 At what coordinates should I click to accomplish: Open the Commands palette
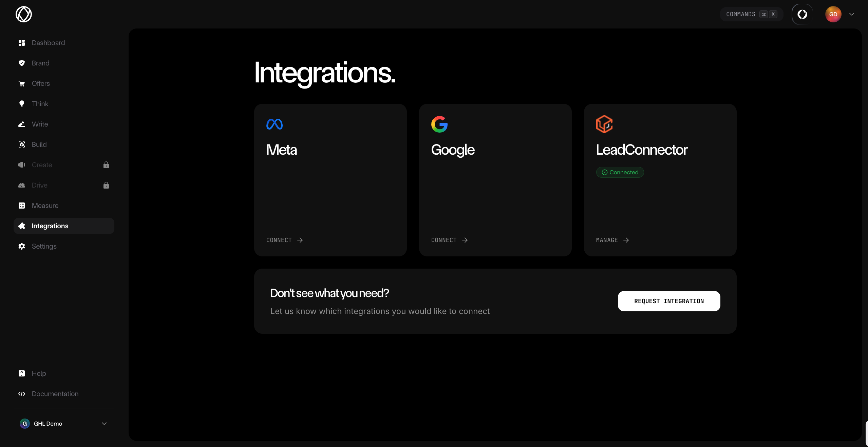pos(751,14)
